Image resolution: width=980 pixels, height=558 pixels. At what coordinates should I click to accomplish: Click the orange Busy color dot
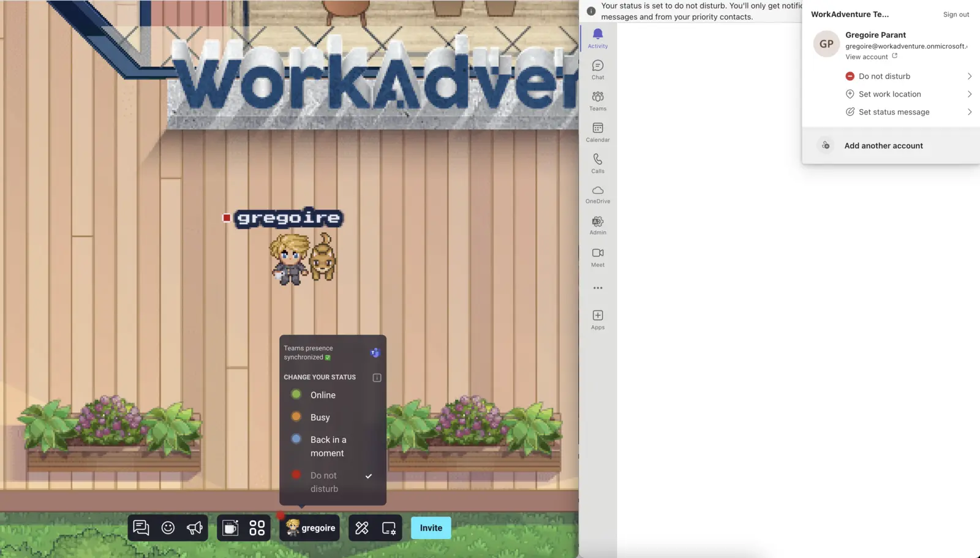pyautogui.click(x=296, y=417)
